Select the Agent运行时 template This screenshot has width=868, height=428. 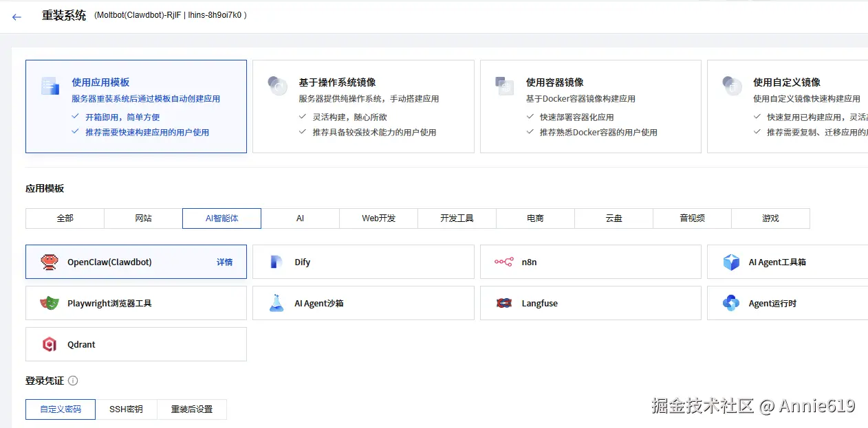click(x=788, y=303)
